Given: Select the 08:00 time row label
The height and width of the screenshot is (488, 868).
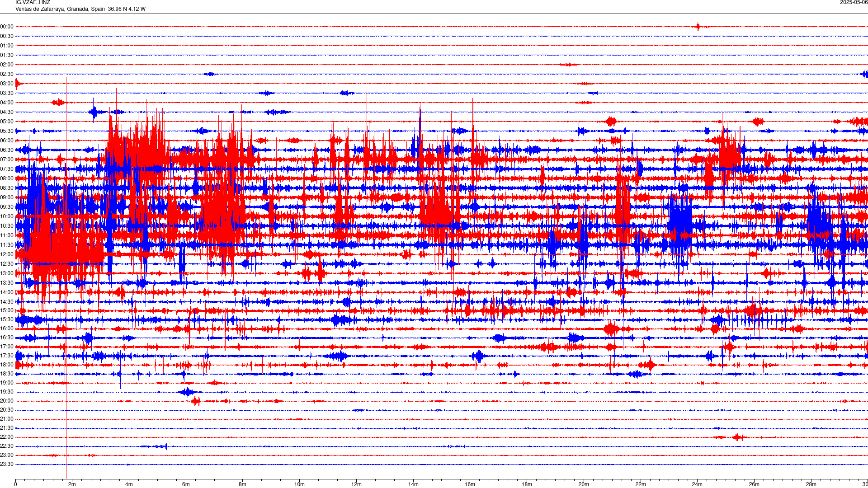Looking at the screenshot, I should click(7, 178).
